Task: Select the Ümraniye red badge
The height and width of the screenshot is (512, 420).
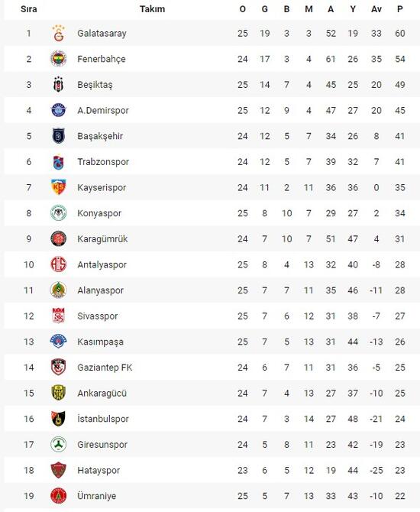Action: pyautogui.click(x=59, y=496)
